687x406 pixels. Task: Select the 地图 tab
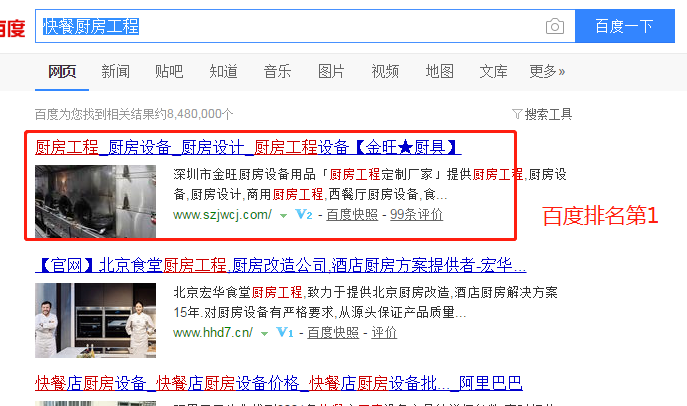tap(439, 71)
